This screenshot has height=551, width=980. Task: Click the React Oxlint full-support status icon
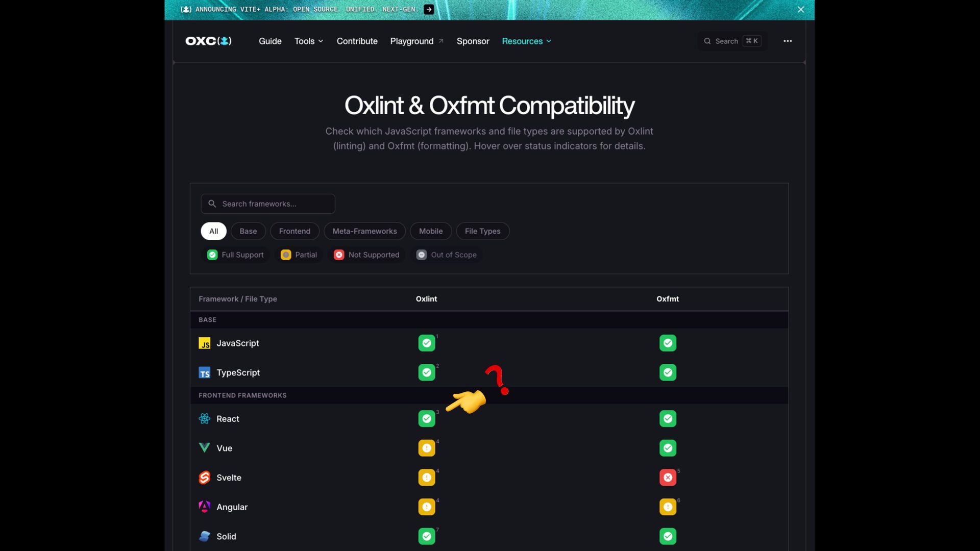[427, 419]
